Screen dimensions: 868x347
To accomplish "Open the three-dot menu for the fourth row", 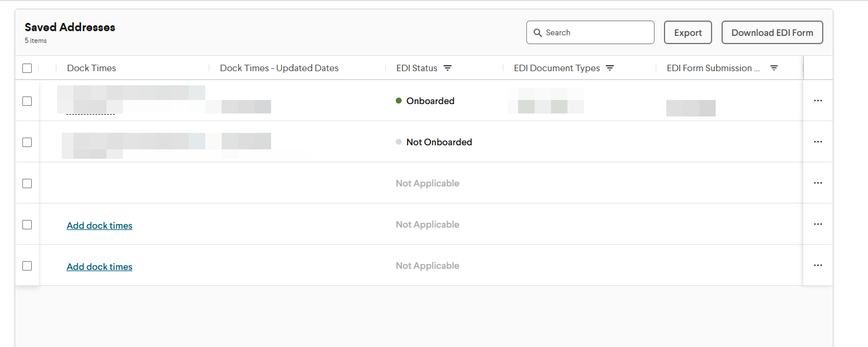I will pos(817,224).
